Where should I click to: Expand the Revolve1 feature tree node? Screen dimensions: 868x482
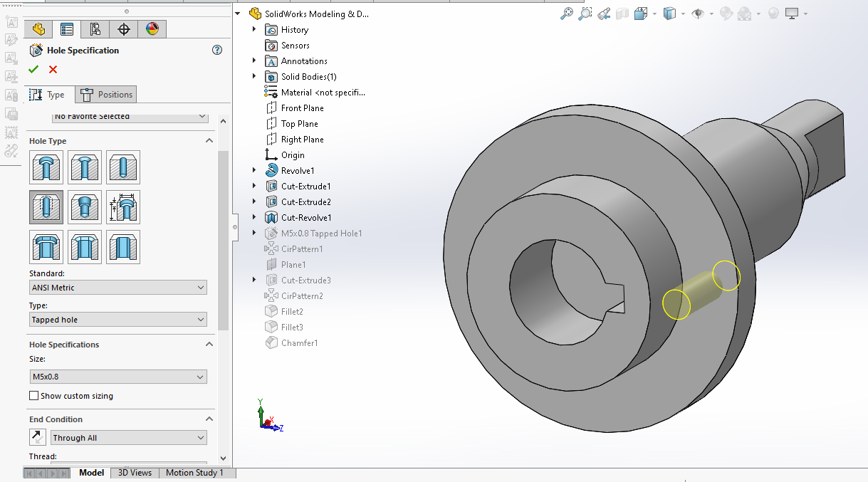(254, 171)
